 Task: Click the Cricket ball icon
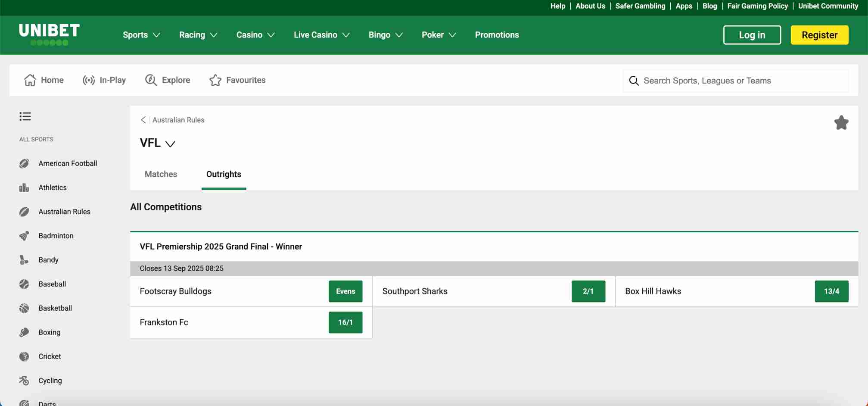(x=24, y=356)
